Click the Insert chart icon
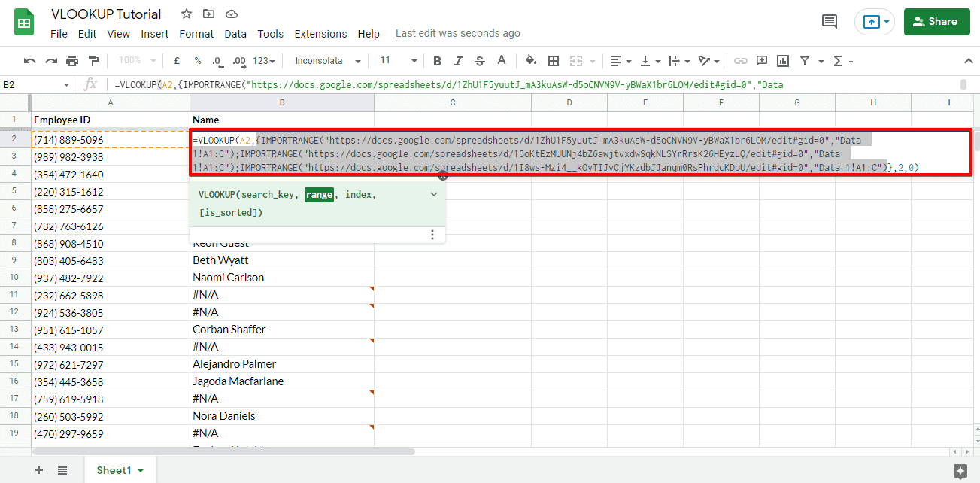This screenshot has width=980, height=483. point(784,60)
